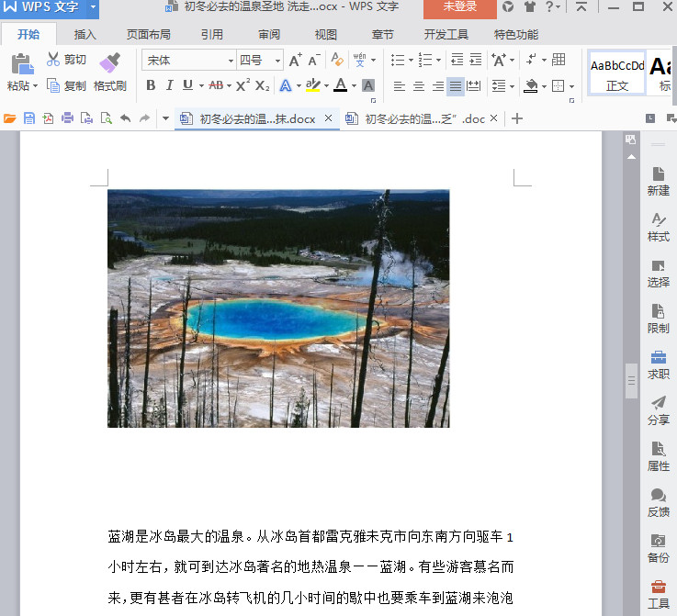The height and width of the screenshot is (616, 677).
Task: Open Feedback side panel
Action: (x=658, y=502)
